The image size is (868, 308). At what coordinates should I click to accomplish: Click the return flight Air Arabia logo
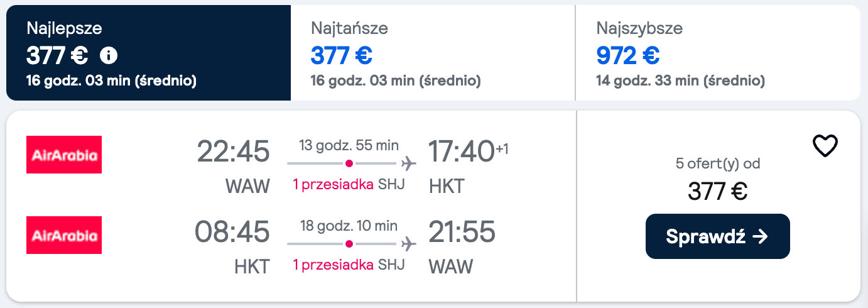pyautogui.click(x=64, y=235)
